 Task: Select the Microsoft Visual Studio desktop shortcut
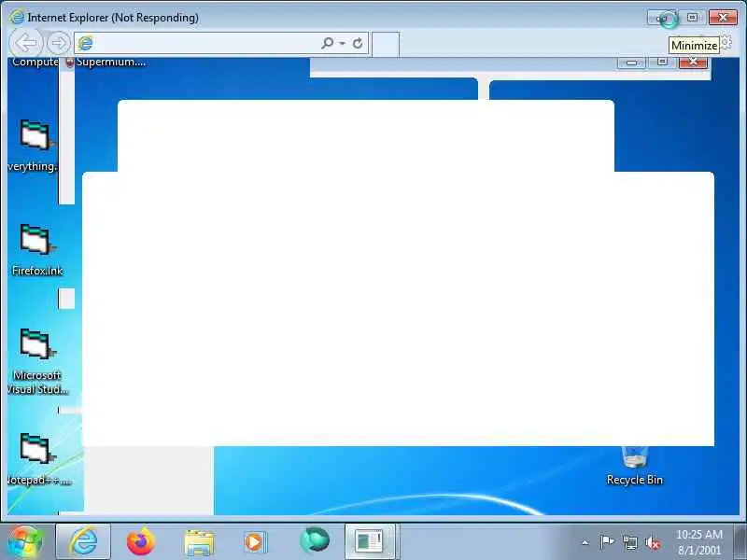(x=36, y=361)
